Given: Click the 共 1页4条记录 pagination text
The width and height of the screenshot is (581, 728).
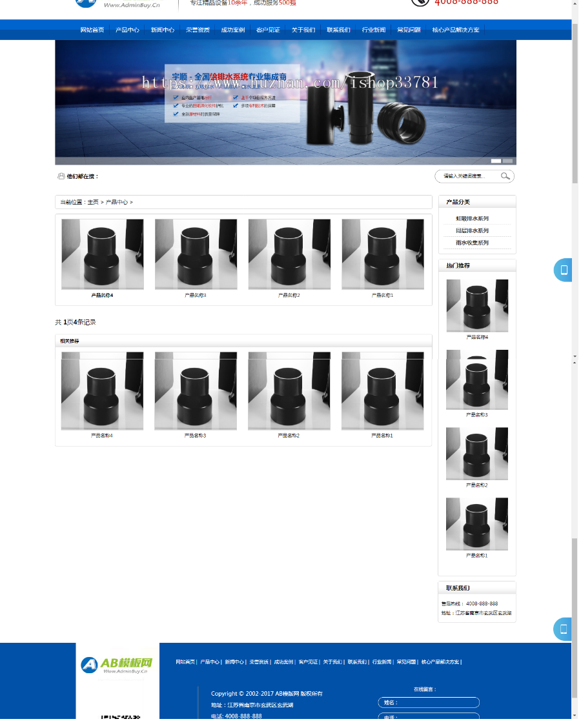Looking at the screenshot, I should click(x=76, y=322).
